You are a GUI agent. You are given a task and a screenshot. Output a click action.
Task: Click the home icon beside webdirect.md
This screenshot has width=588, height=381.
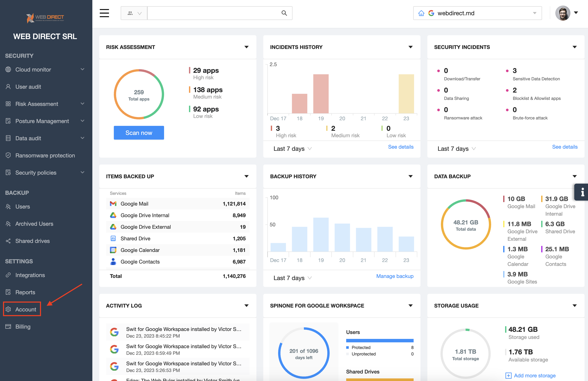[x=421, y=13]
